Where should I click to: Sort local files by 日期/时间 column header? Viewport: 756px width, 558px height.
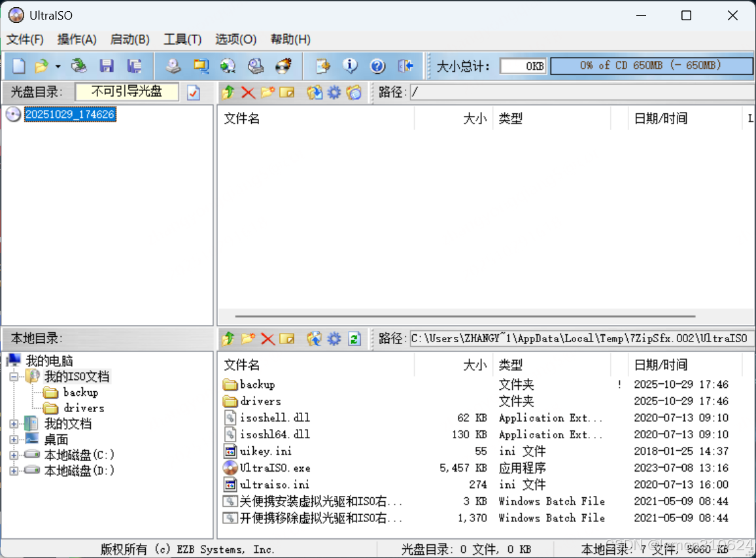(685, 365)
